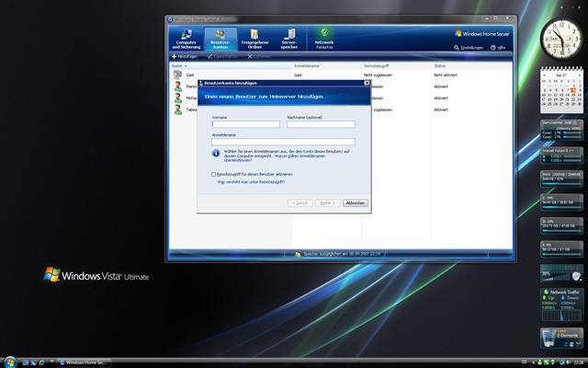Viewport: 588px width, 368px height.
Task: Open the Freigegebene Ordner tab
Action: tap(254, 39)
